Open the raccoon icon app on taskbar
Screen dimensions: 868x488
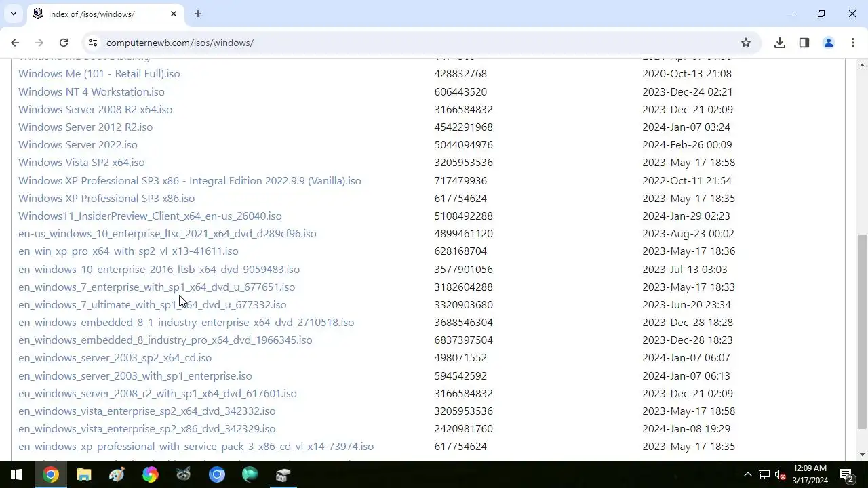point(183,474)
